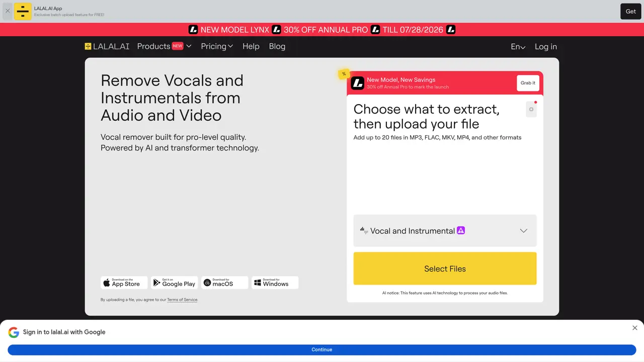644x362 pixels.
Task: Open the Products menu
Action: pos(164,46)
